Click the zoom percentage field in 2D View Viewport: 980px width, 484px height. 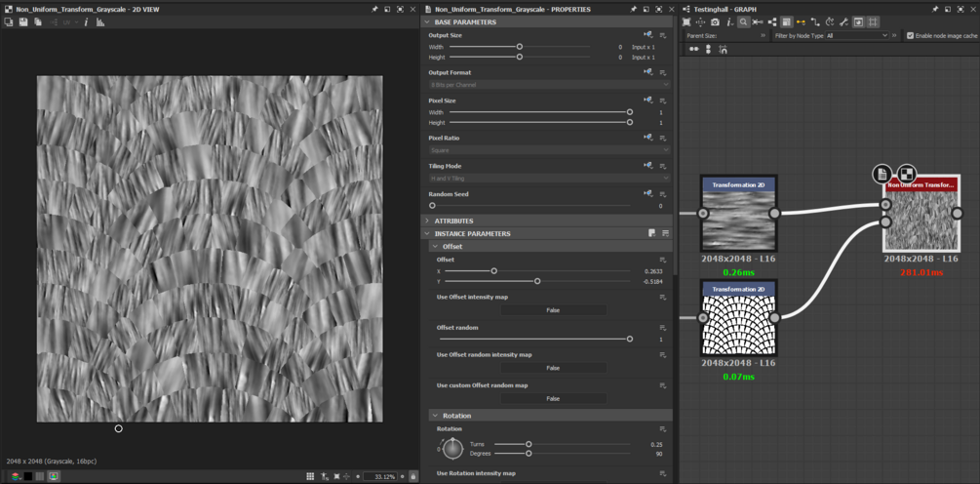(379, 477)
